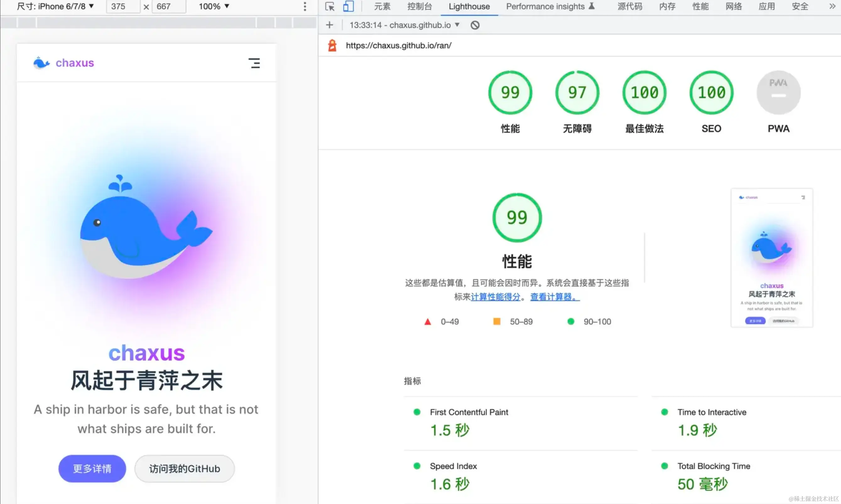Click the hamburger menu icon on page
The image size is (841, 504).
tap(254, 63)
